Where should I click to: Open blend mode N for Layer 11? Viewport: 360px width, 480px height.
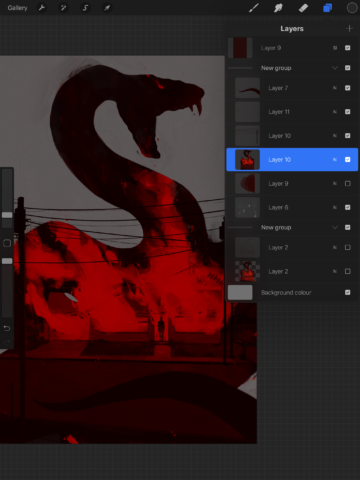point(335,112)
